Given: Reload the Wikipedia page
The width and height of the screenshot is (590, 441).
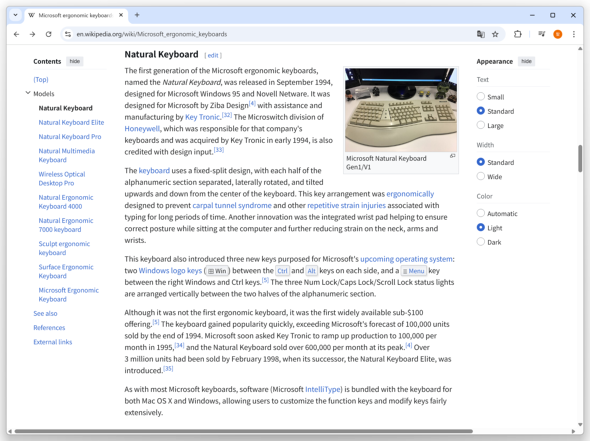Looking at the screenshot, I should coord(49,34).
